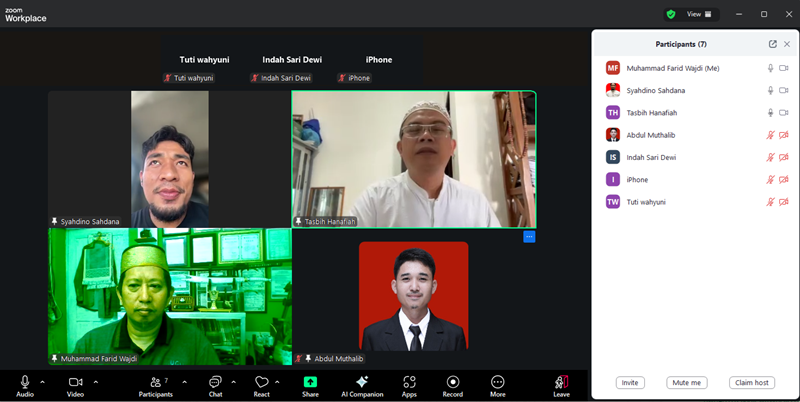Screen dimensions: 800x402
Task: Pop out the Participants panel
Action: click(x=772, y=44)
